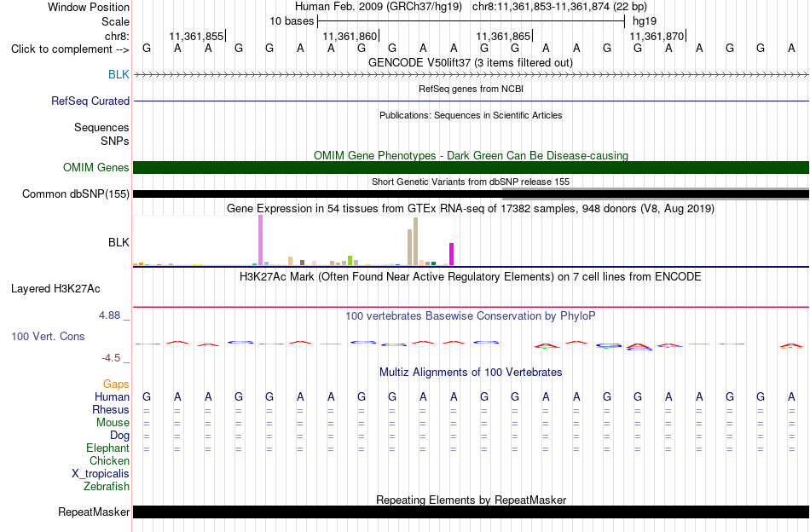Click the blue BLK gene track label

point(119,74)
